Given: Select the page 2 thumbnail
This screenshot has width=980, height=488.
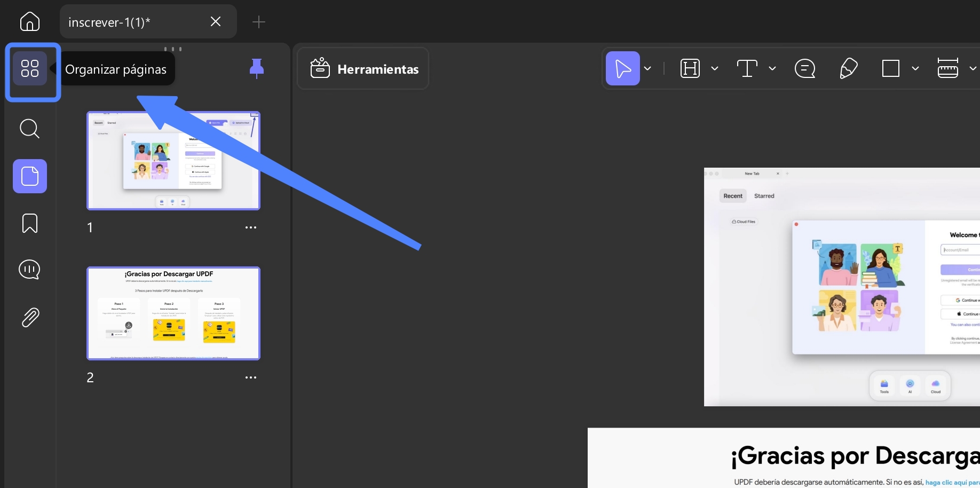Looking at the screenshot, I should point(173,313).
